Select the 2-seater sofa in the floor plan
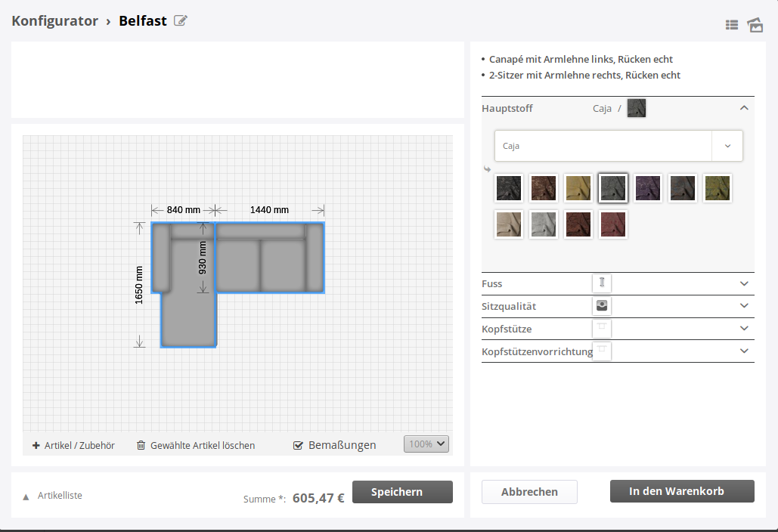This screenshot has height=532, width=778. pyautogui.click(x=269, y=258)
